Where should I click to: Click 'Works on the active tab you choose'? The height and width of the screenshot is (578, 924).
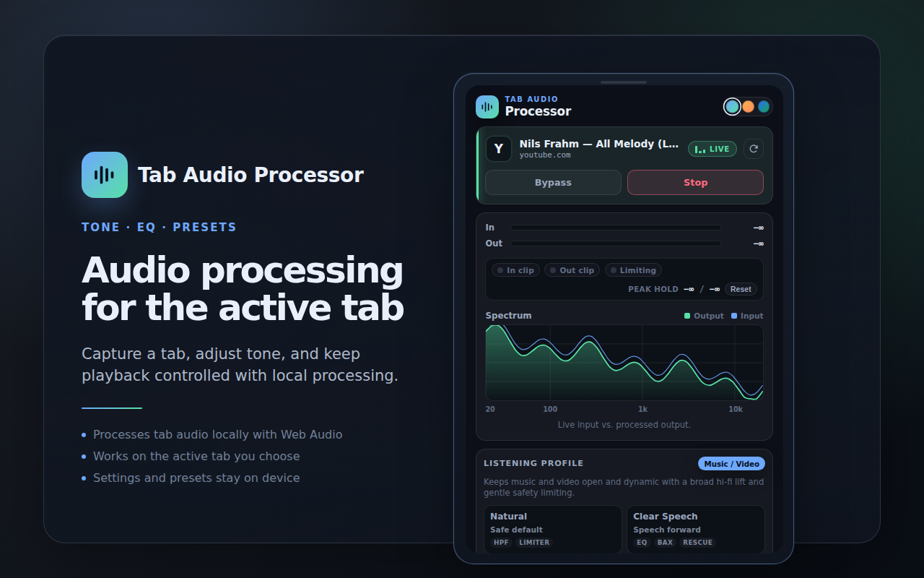tap(196, 457)
